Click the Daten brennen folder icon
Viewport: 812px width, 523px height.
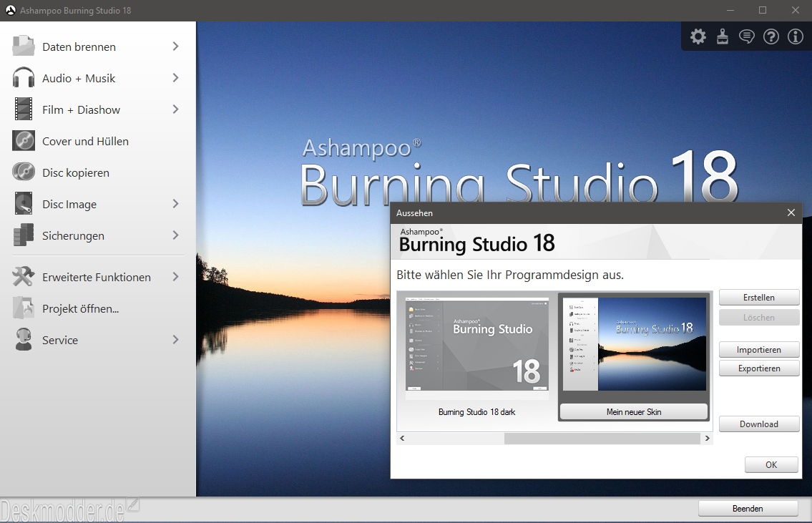24,46
